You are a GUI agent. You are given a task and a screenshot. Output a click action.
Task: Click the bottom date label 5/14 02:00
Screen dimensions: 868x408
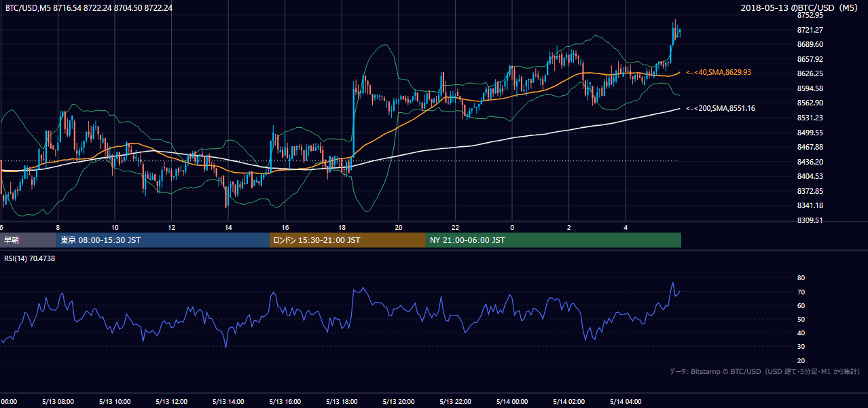[x=569, y=401]
